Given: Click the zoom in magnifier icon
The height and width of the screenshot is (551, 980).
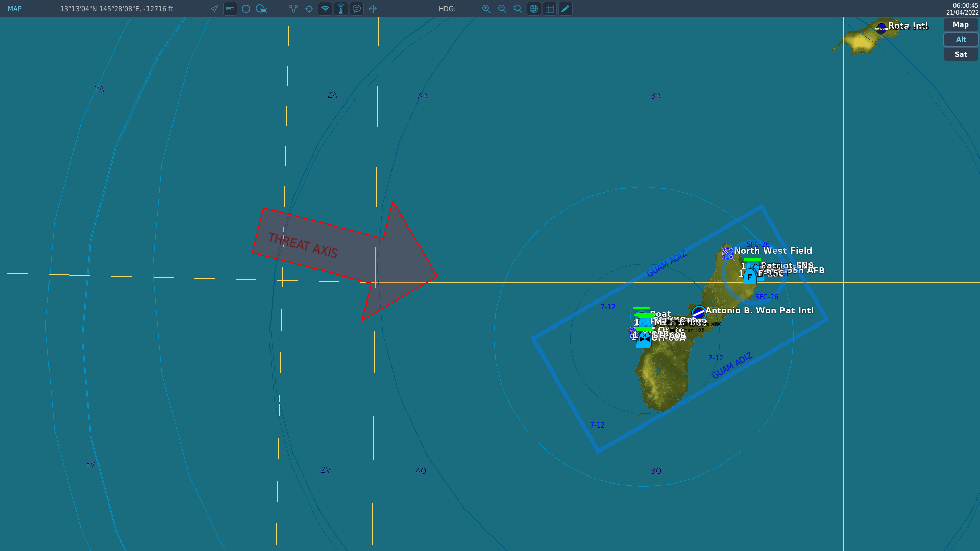Looking at the screenshot, I should click(x=486, y=9).
